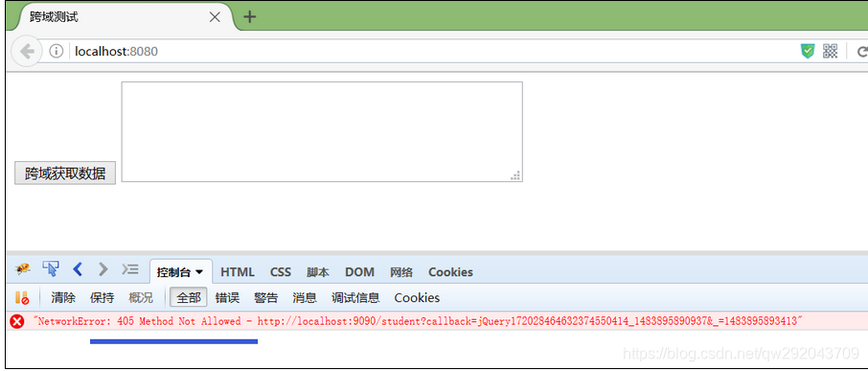Go to next Firebug panel arrow
Screen dimensions: 868x371
103,269
